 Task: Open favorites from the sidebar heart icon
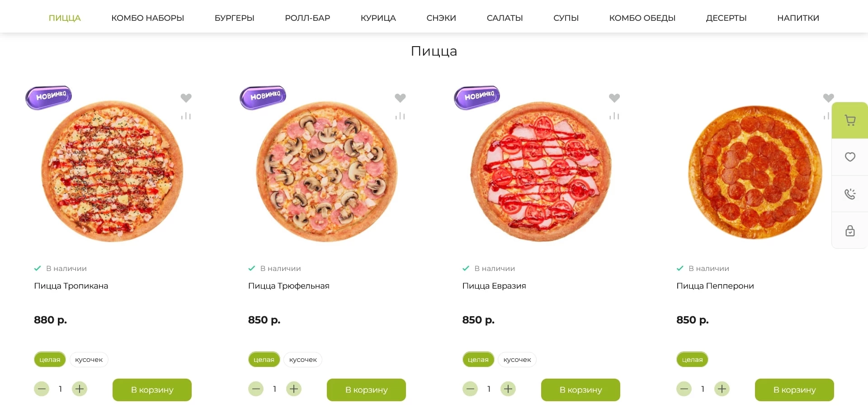(x=850, y=157)
